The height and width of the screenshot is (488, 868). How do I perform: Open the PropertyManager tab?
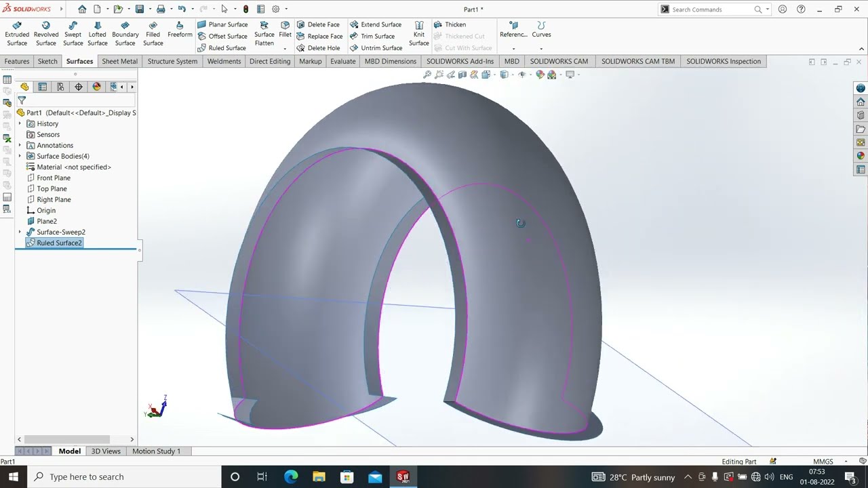(x=43, y=87)
